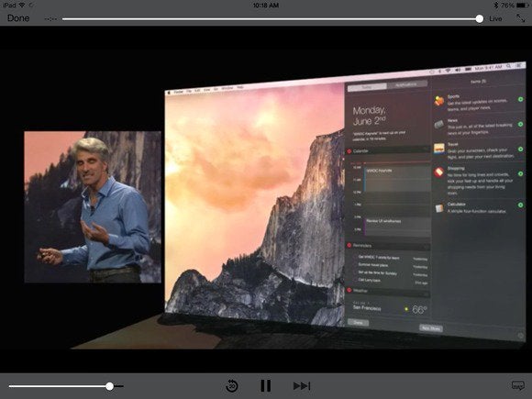
Task: Add the Shopping widget via green plus
Action: [520, 173]
